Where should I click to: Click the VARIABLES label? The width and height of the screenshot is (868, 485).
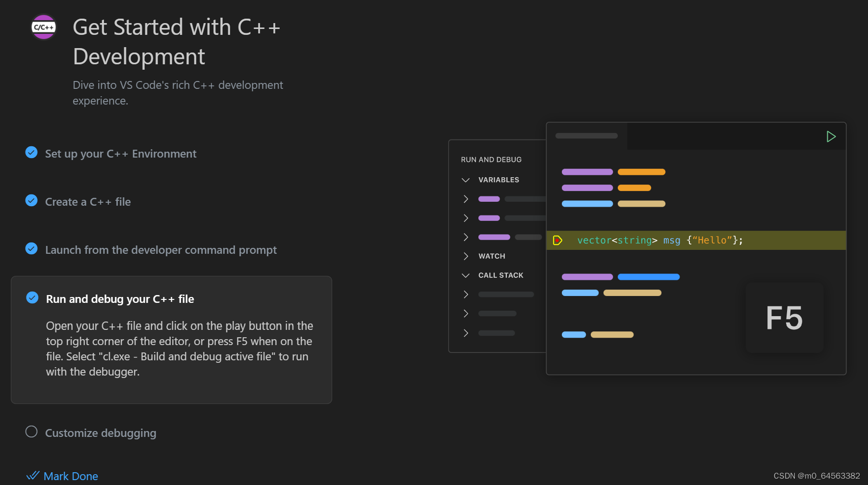[x=499, y=180]
